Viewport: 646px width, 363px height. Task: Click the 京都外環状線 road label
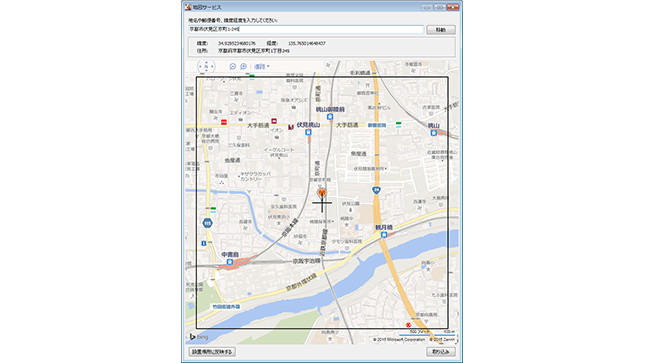coord(301,281)
